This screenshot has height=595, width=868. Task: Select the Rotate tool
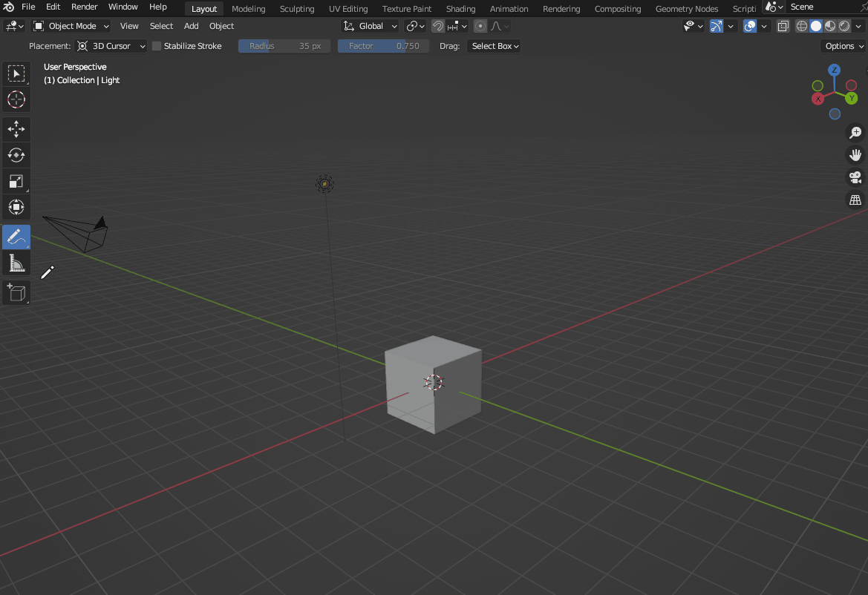(16, 155)
